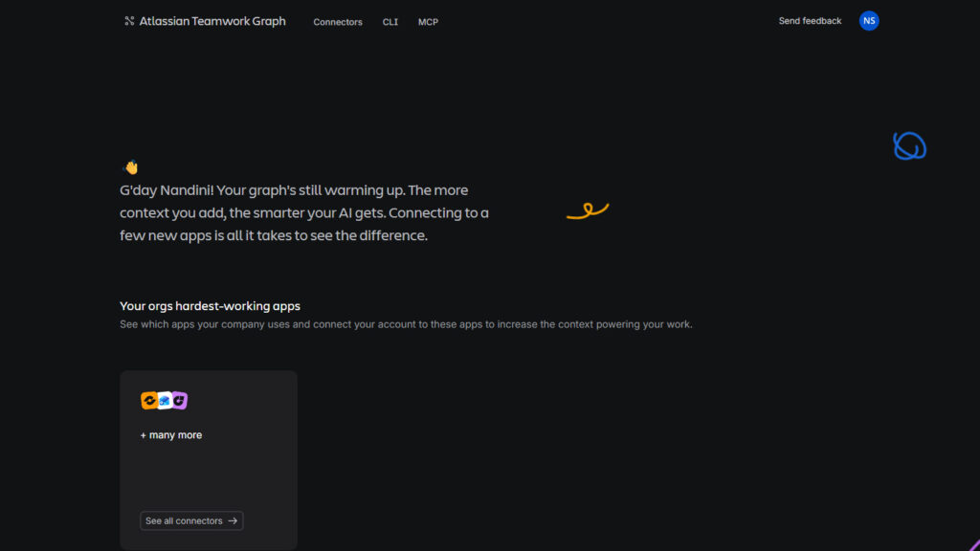
Task: Click the G'day Nandini greeting paragraph
Action: pos(304,213)
